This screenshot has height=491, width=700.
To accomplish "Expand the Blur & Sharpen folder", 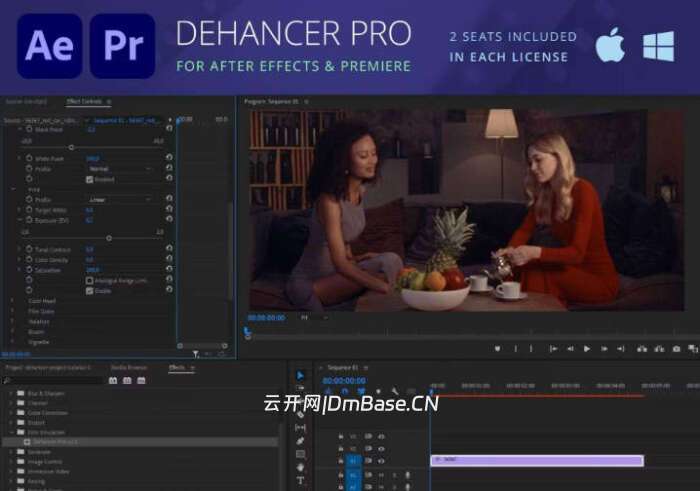I will pyautogui.click(x=11, y=393).
